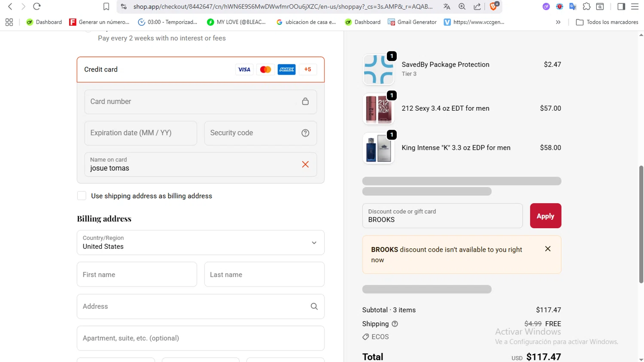Click the Address input field
644x362 pixels.
pos(200,306)
